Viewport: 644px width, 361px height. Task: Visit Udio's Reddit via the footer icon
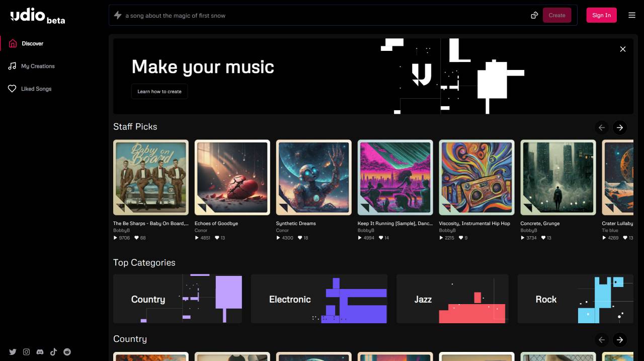pos(67,352)
